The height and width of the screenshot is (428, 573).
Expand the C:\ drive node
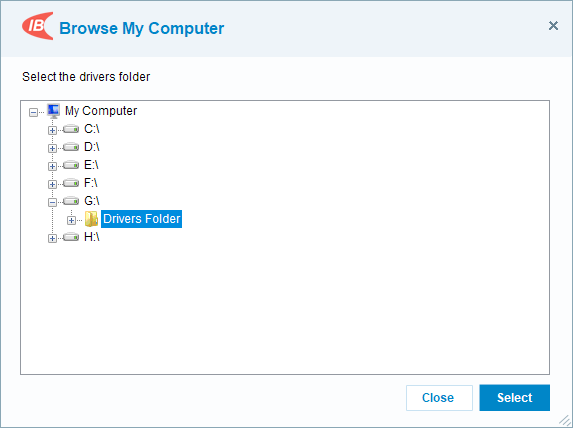52,130
